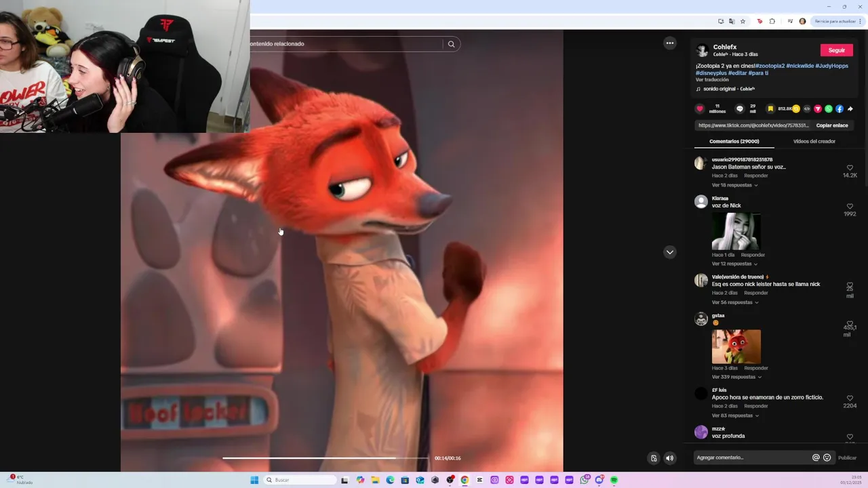Open Chrome extensions puzzle icon

(772, 22)
